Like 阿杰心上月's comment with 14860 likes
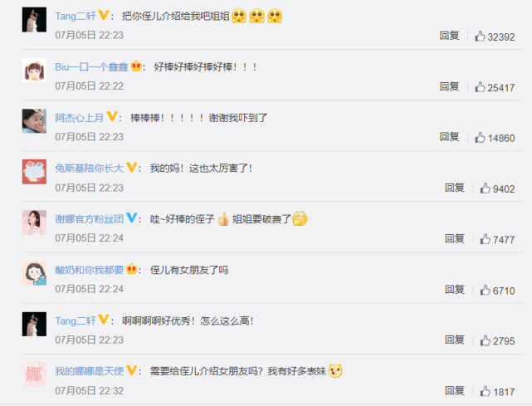This screenshot has width=532, height=406. point(480,138)
